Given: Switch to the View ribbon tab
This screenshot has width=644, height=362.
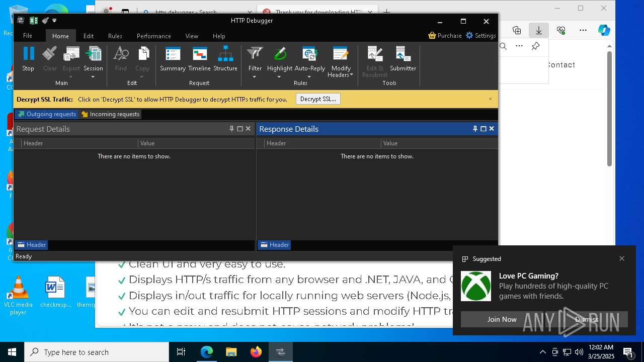Looking at the screenshot, I should [192, 36].
